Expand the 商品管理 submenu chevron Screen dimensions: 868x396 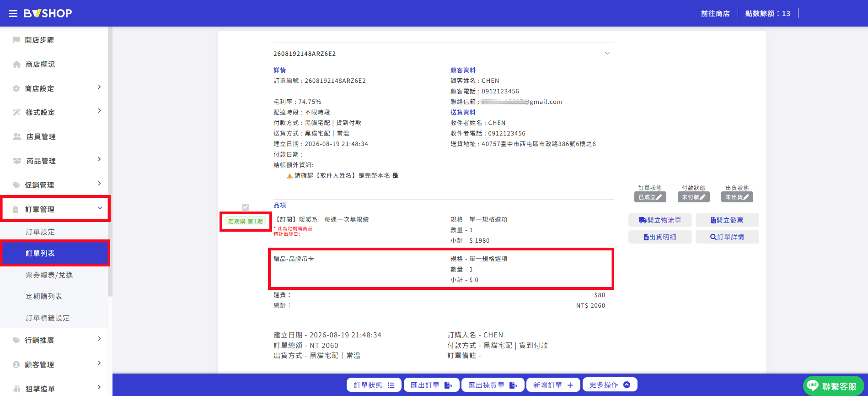(x=99, y=159)
